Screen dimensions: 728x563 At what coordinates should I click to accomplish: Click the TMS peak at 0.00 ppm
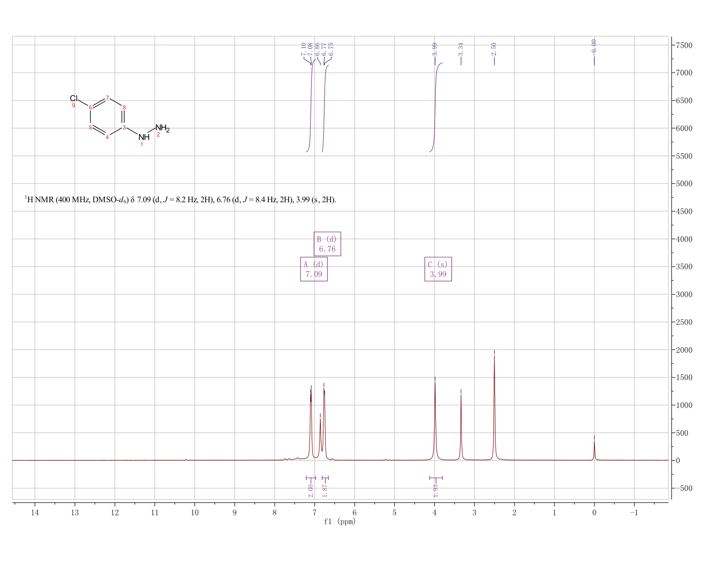click(594, 450)
